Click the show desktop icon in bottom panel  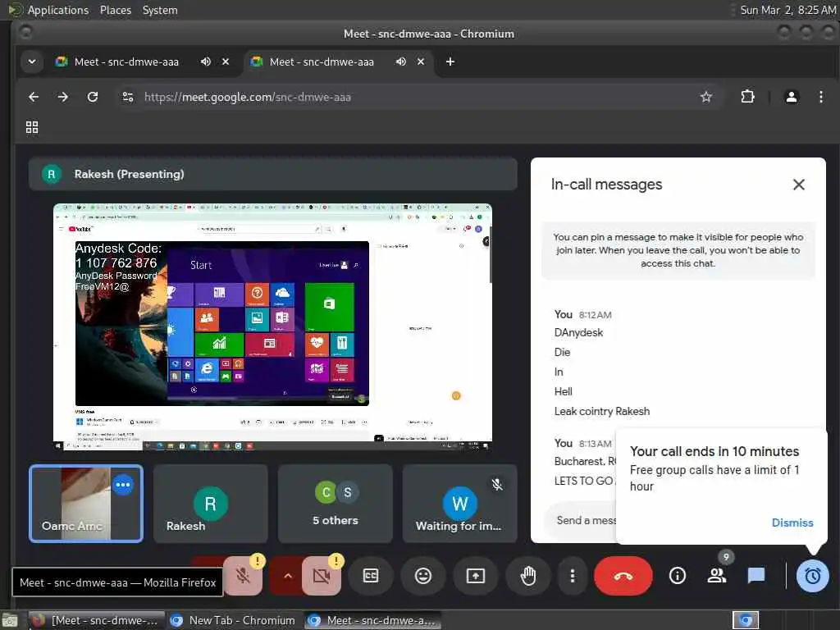coord(10,621)
